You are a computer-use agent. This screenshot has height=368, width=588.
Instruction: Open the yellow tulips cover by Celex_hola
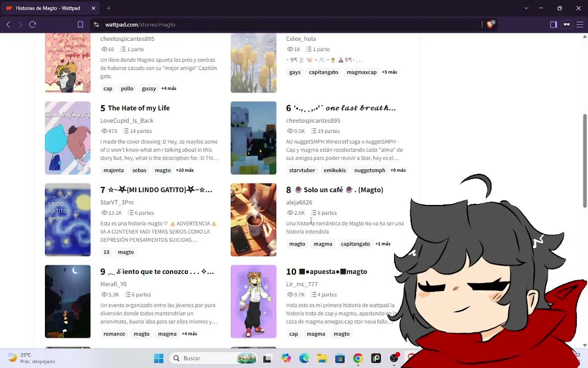pos(254,63)
